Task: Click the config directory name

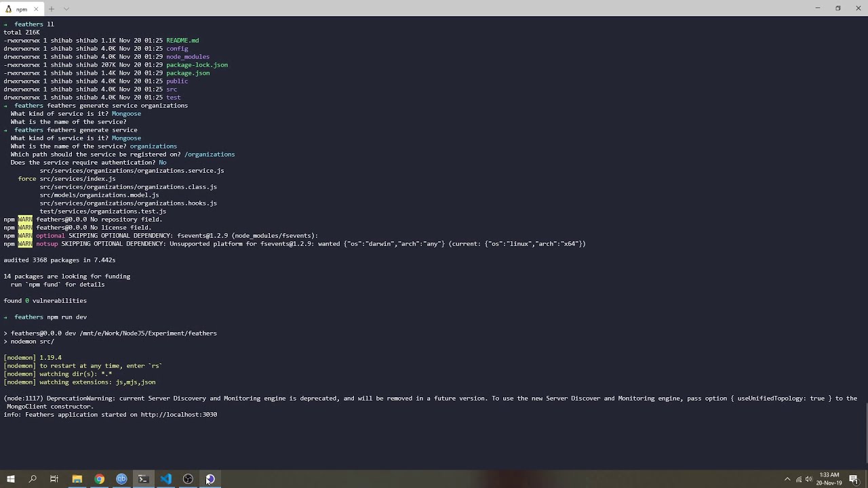Action: [177, 49]
